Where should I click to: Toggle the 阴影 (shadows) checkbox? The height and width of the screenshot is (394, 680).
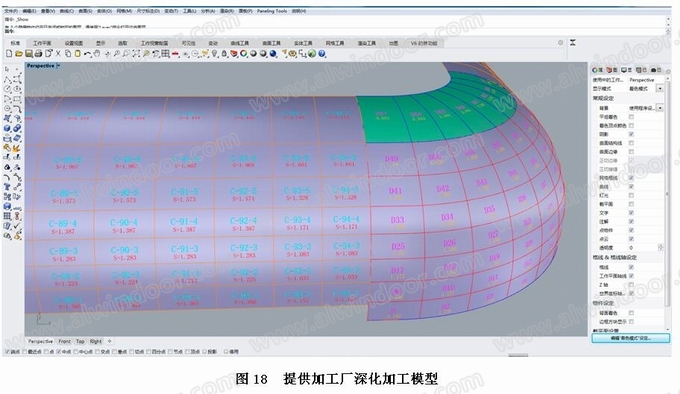pyautogui.click(x=631, y=134)
